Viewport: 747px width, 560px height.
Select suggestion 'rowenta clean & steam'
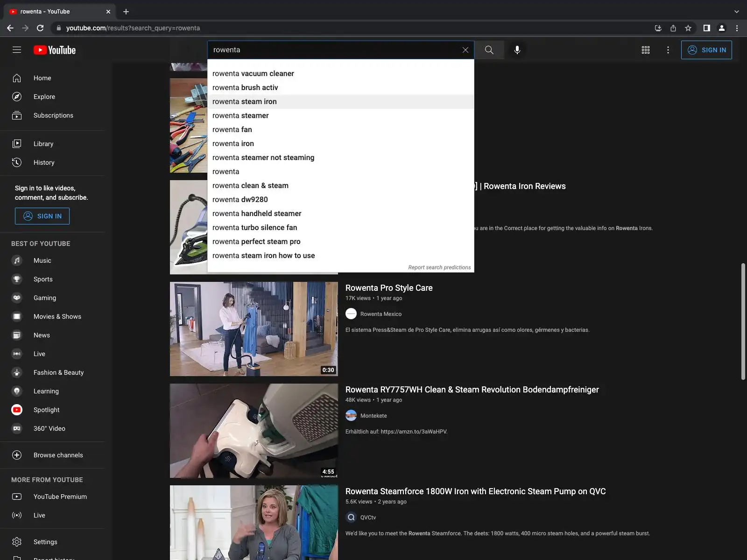[341, 186]
